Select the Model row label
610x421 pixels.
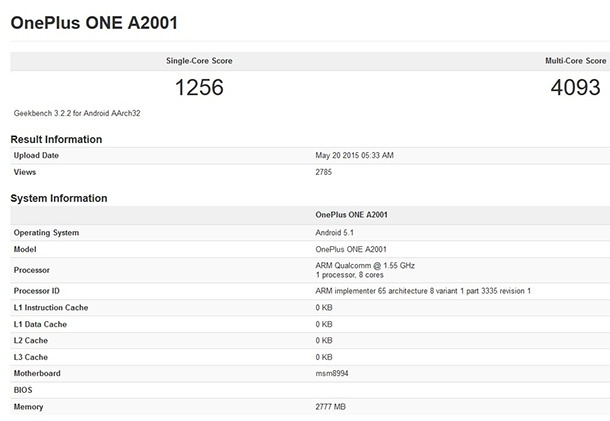[25, 249]
